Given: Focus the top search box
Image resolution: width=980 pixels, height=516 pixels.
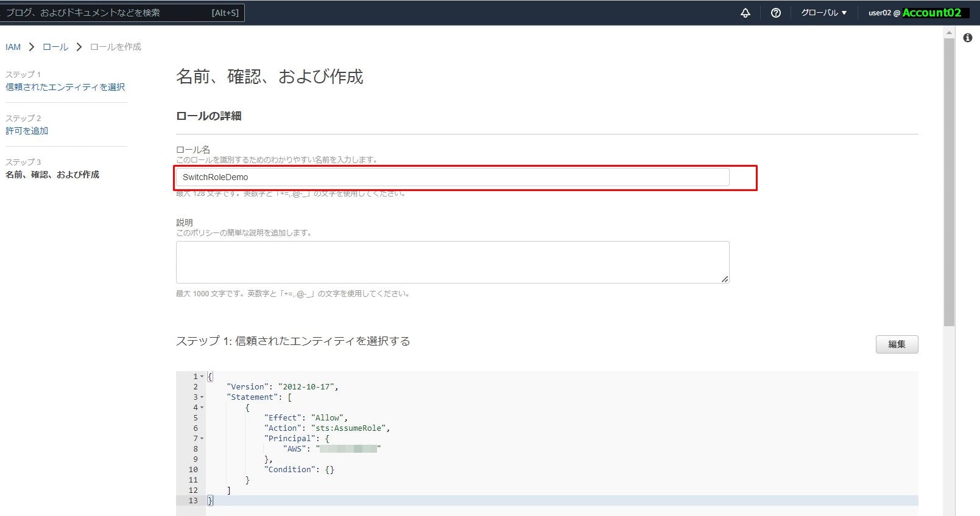Looking at the screenshot, I should (122, 13).
